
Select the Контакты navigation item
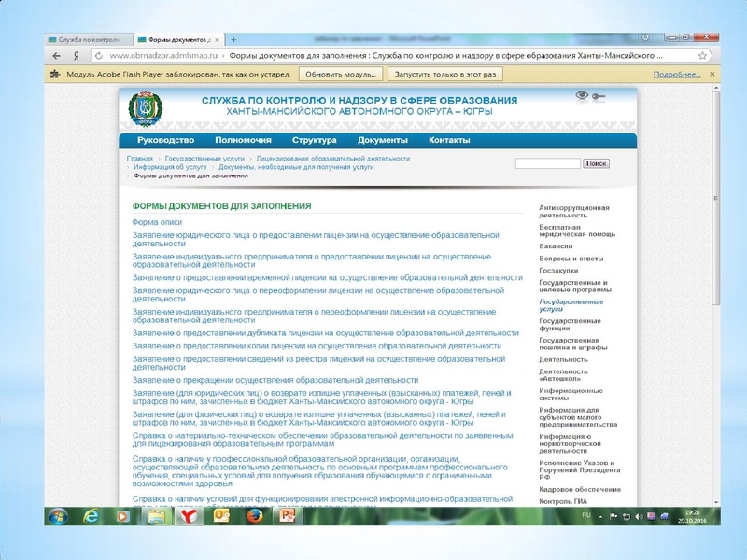tap(449, 141)
